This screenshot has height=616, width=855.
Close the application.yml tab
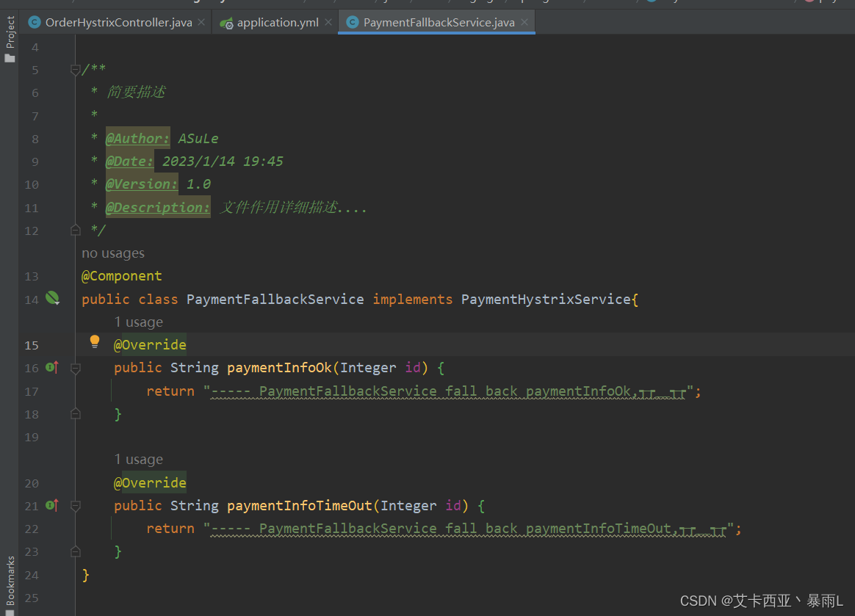pyautogui.click(x=328, y=22)
